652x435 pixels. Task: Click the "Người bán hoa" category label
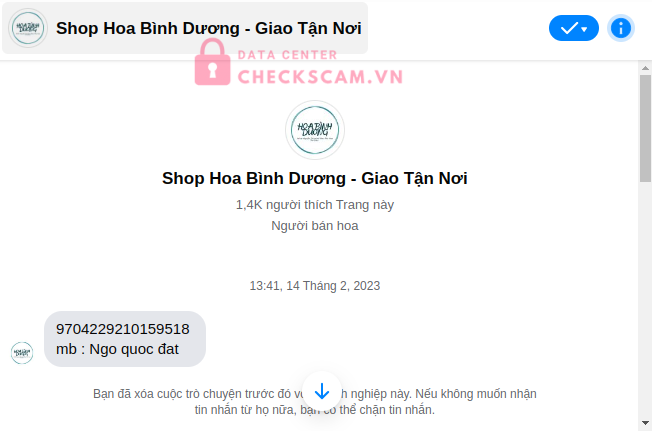coord(315,225)
